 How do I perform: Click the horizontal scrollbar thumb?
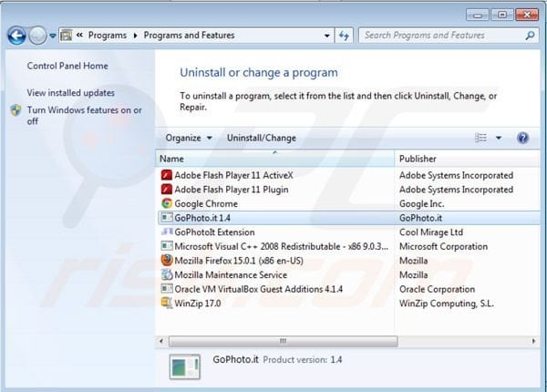pos(283,341)
